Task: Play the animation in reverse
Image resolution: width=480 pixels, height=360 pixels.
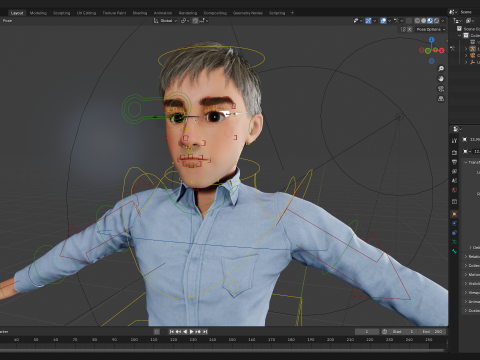Action: [185, 332]
